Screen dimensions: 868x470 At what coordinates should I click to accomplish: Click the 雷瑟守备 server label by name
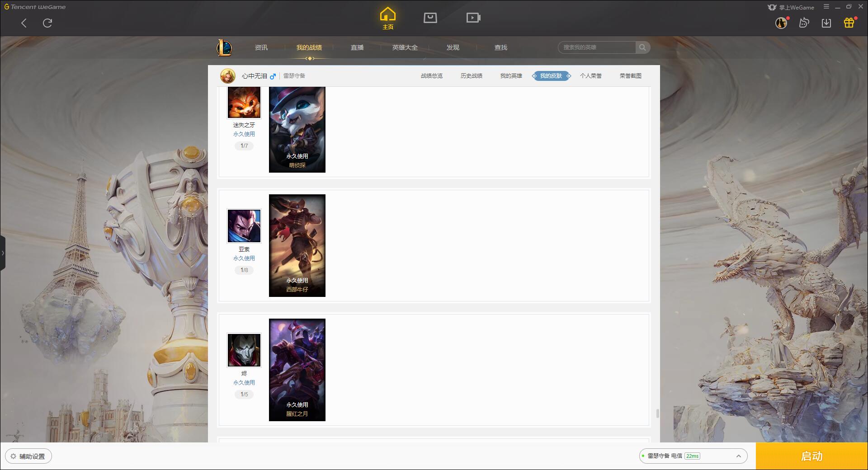(x=294, y=76)
